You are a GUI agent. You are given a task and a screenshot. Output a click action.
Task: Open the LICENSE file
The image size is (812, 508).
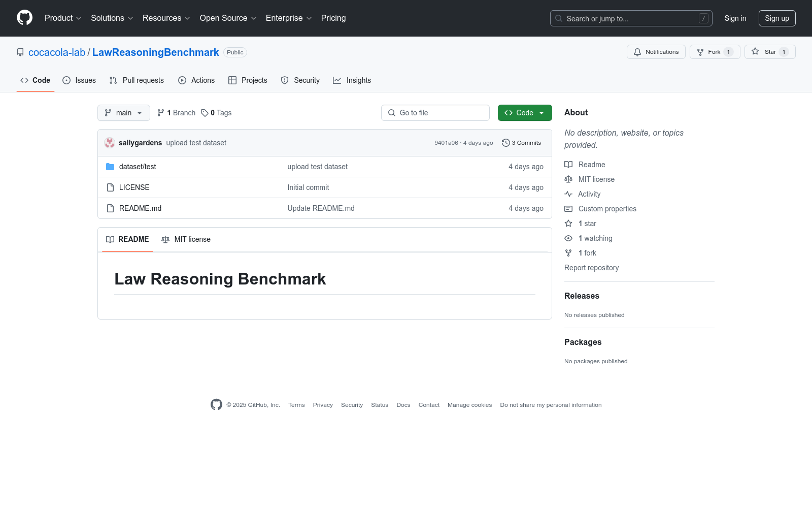(134, 187)
